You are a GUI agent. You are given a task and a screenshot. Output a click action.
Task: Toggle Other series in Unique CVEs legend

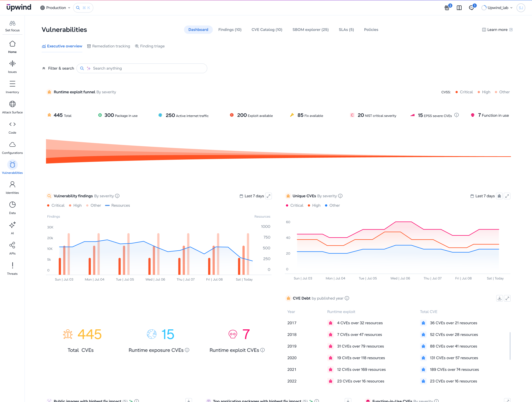pos(332,205)
